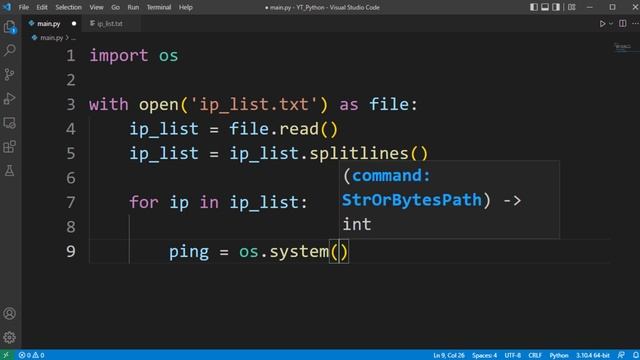Open the Explorer view in activity bar
Screen dimensions: 640x360
pyautogui.click(x=9, y=27)
